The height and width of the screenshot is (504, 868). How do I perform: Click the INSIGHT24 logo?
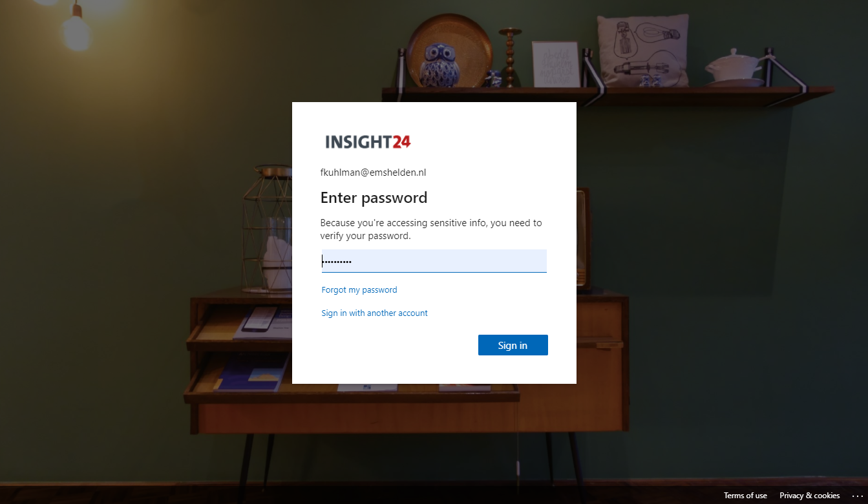tap(368, 142)
